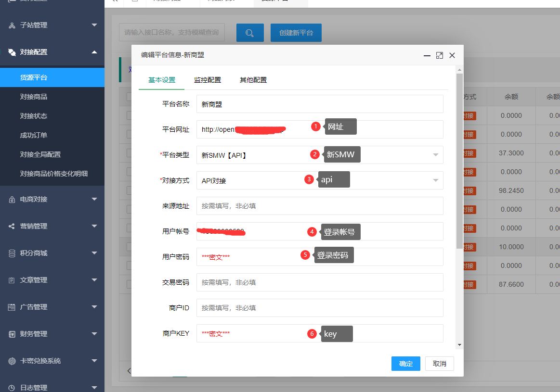
Task: Click the 子站管理 sidebar icon
Action: point(12,25)
